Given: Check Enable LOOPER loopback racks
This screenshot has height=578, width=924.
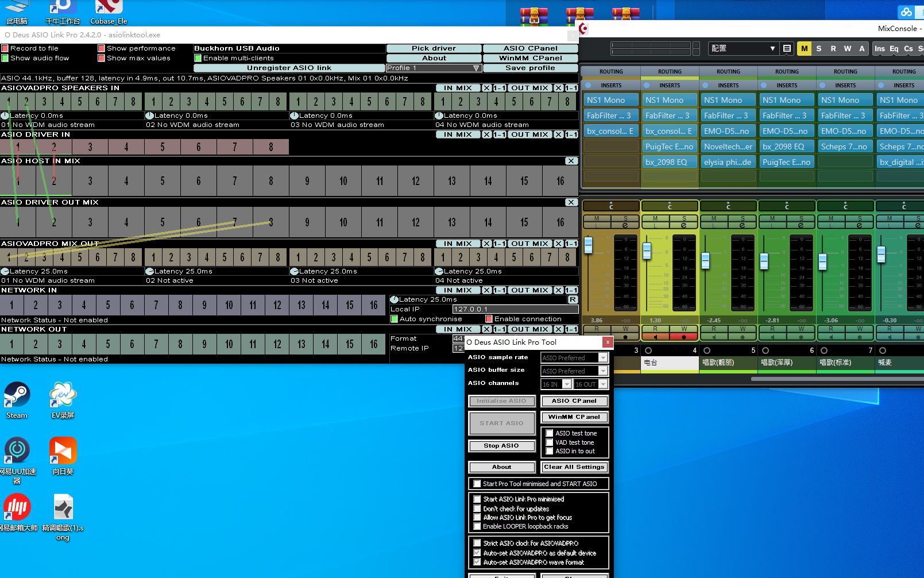Looking at the screenshot, I should tap(477, 526).
